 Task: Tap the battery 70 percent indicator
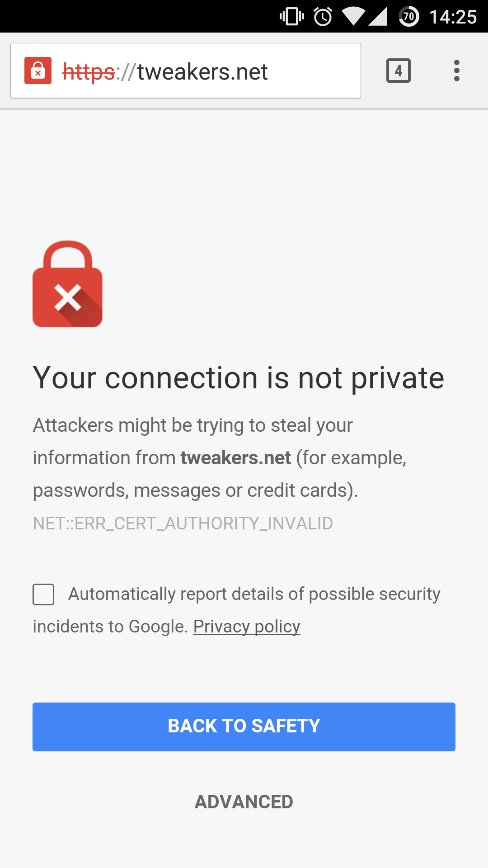coord(408,17)
